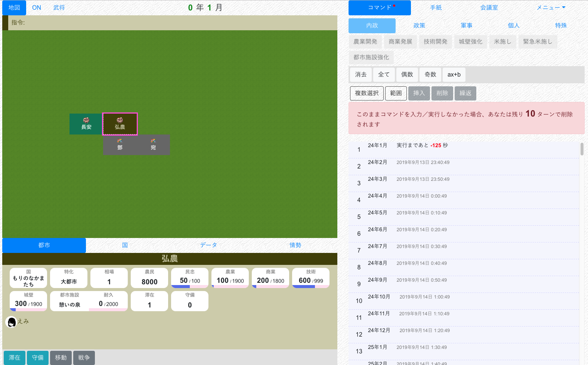Click the 農業開発 command button
This screenshot has width=588, height=365.
coord(365,41)
